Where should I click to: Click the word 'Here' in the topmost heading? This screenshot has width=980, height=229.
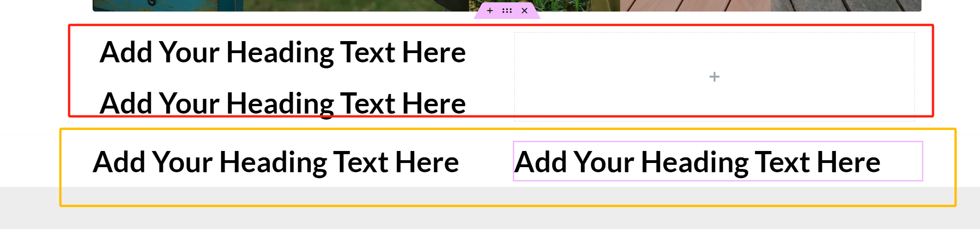point(434,53)
